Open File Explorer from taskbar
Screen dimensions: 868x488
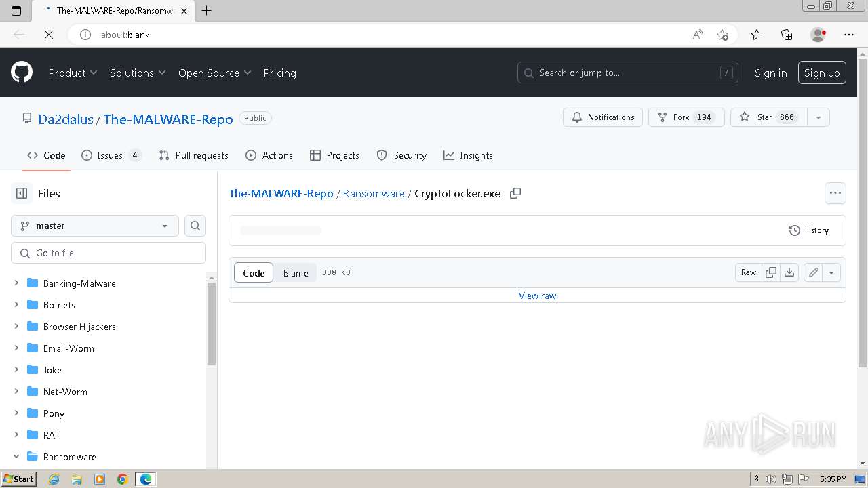click(x=77, y=479)
